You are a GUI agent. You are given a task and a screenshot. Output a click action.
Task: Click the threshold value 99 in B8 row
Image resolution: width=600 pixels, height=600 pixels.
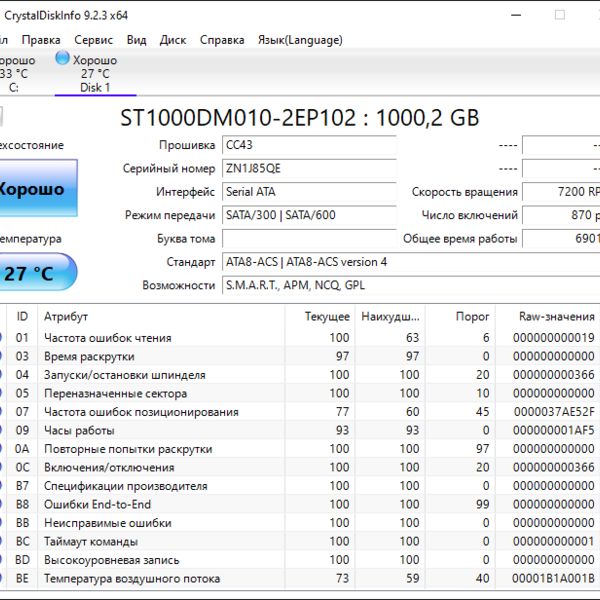483,504
